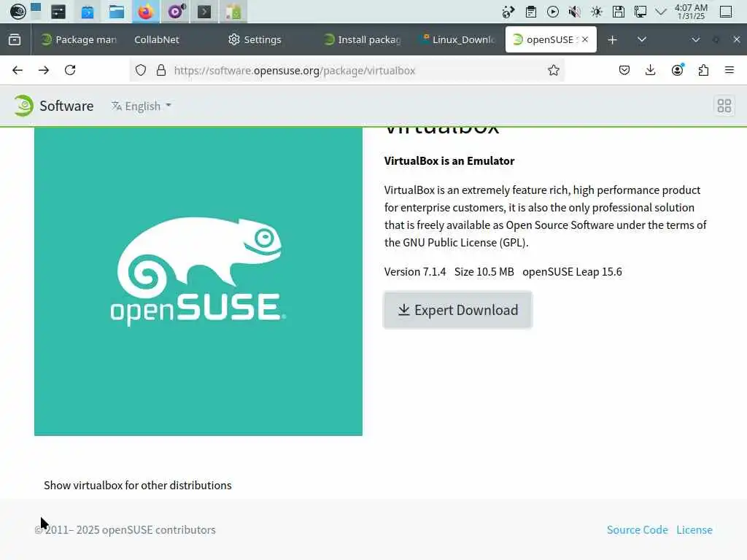747x560 pixels.
Task: Open the Source Code link
Action: coord(637,530)
